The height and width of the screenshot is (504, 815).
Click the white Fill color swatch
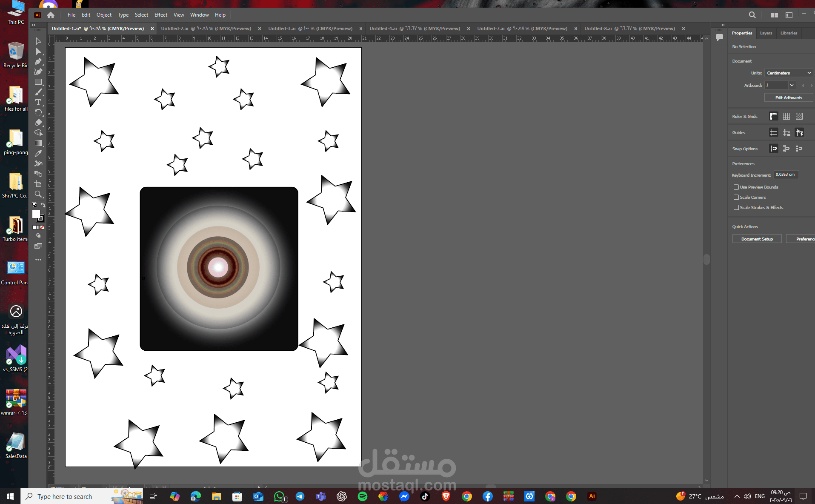(37, 214)
